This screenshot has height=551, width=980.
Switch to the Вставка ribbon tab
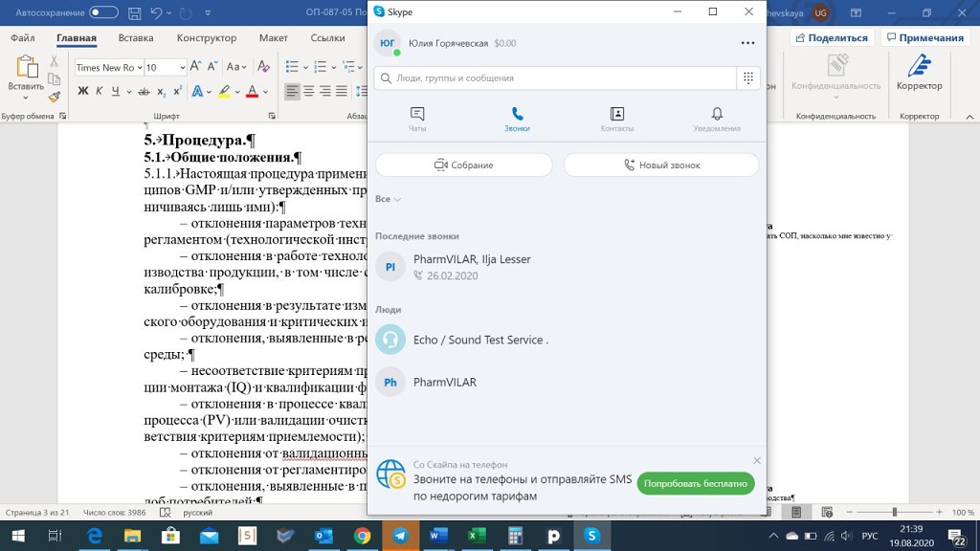tap(136, 38)
